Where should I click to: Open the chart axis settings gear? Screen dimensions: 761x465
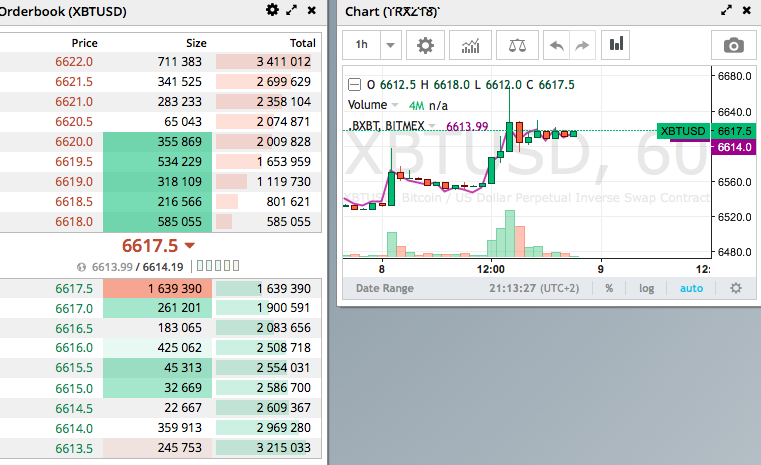(736, 288)
